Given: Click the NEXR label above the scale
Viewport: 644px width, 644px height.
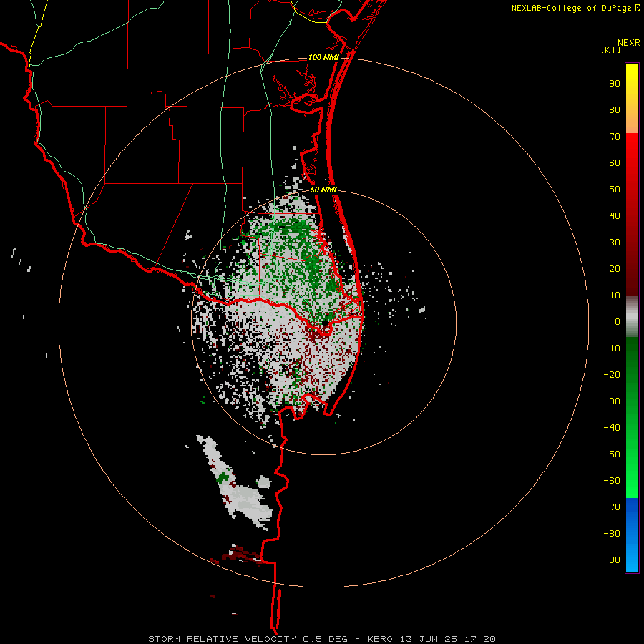Looking at the screenshot, I should point(628,43).
